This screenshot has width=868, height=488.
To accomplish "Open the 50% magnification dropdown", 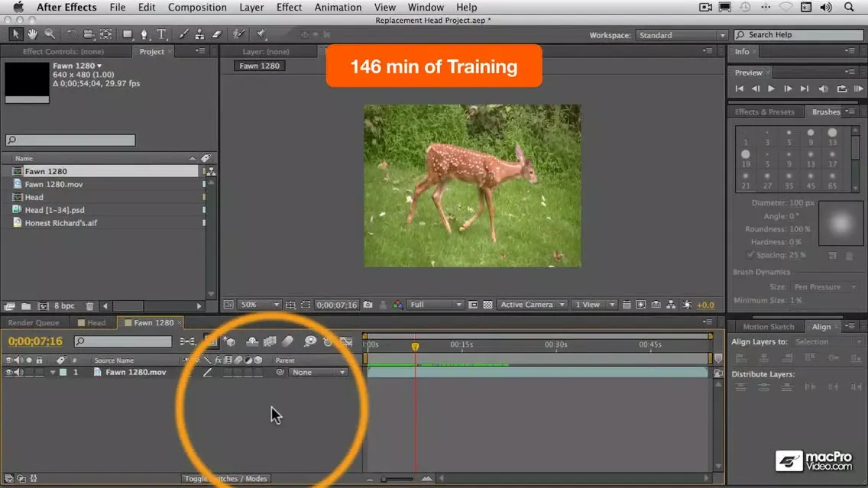I will (x=259, y=305).
